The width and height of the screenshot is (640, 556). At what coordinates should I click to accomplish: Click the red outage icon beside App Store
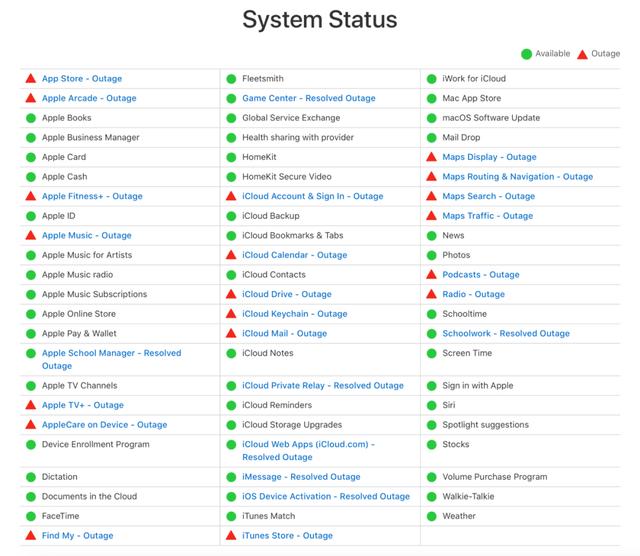pos(31,79)
